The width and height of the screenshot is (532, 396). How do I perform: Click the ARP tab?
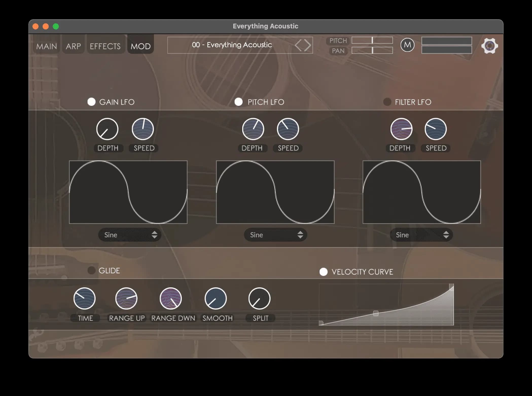click(x=73, y=46)
